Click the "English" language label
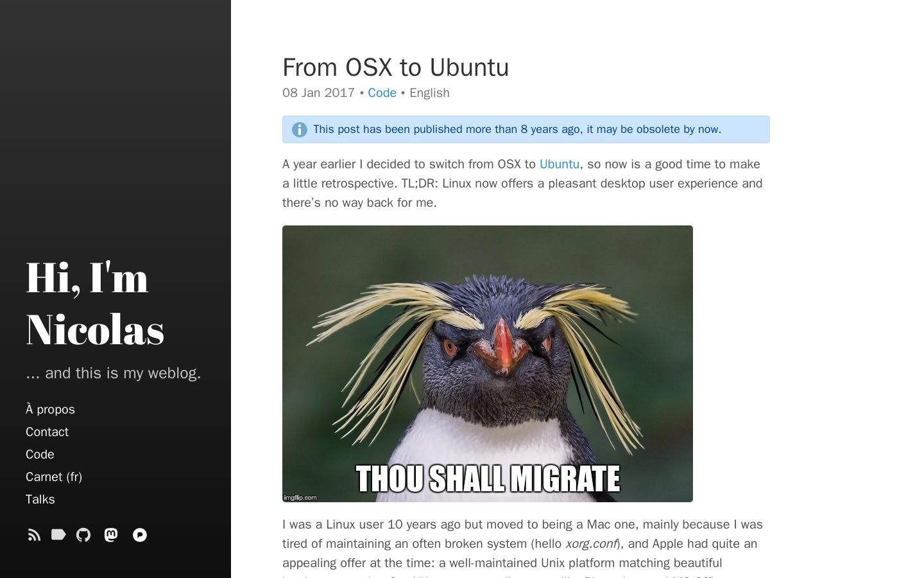Image resolution: width=924 pixels, height=578 pixels. [429, 92]
